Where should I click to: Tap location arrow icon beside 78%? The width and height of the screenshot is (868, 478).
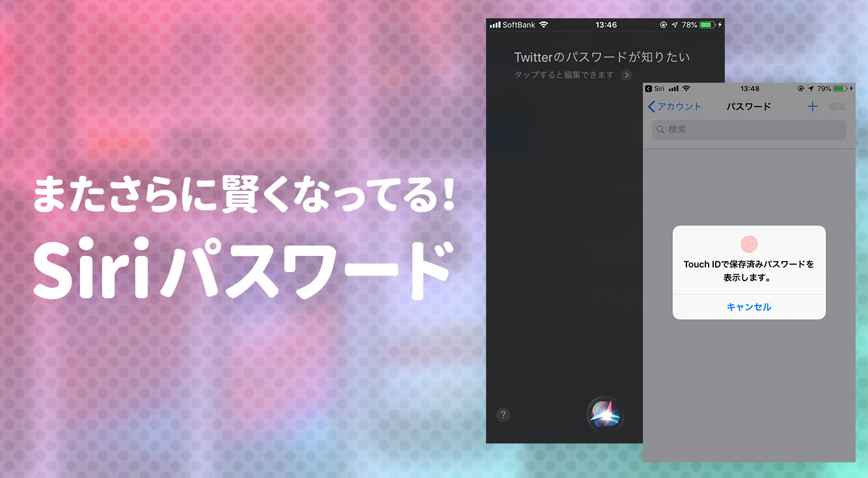coord(674,25)
